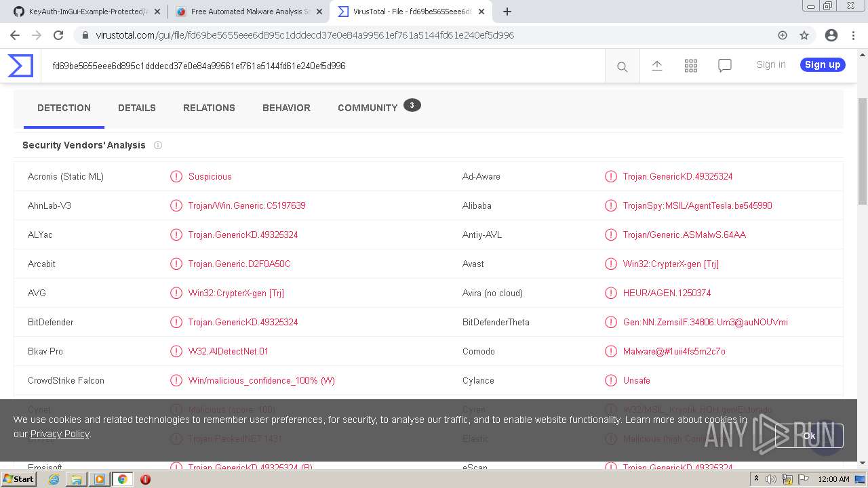Click the page vertical scrollbar
This screenshot has height=488, width=868.
[x=863, y=152]
